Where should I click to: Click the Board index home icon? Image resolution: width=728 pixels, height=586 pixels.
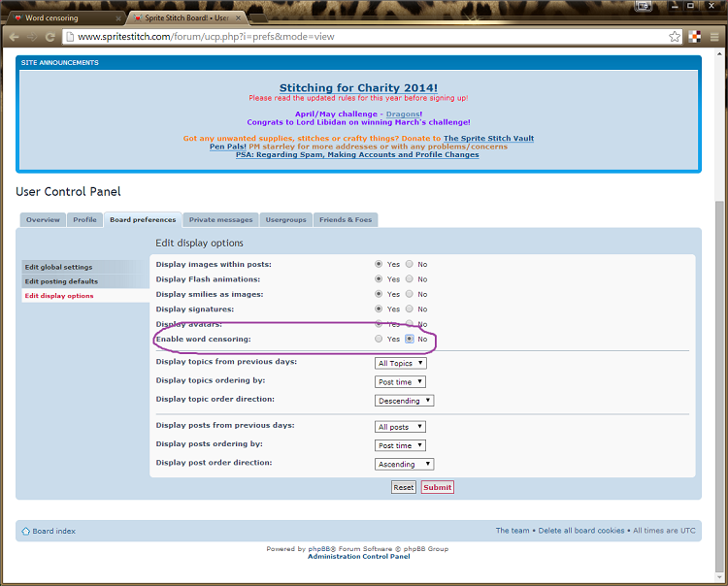pyautogui.click(x=25, y=531)
